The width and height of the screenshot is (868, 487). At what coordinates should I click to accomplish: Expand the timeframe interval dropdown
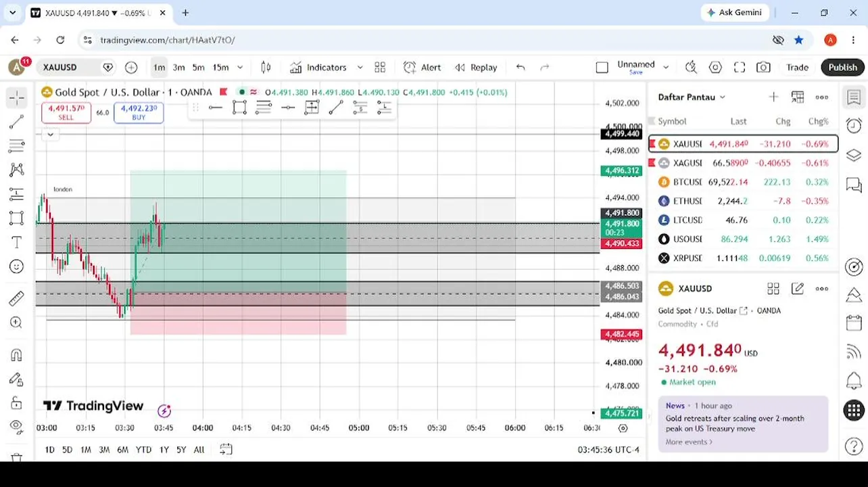click(240, 67)
